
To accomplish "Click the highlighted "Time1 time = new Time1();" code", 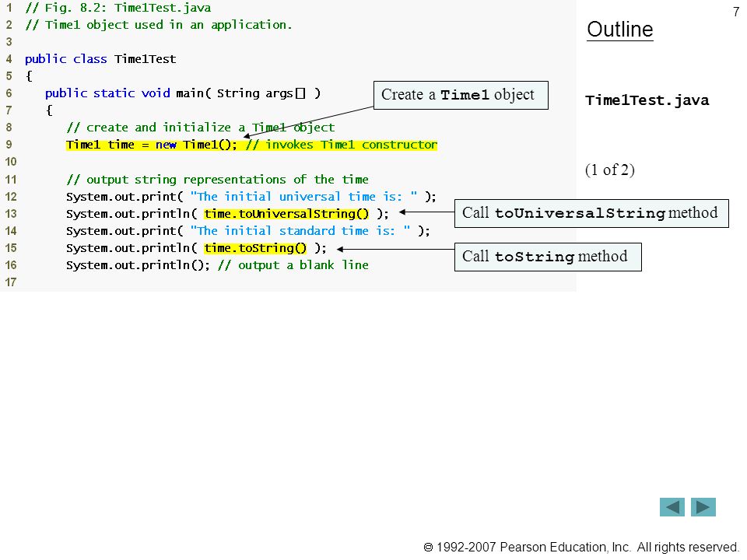I will coord(151,145).
